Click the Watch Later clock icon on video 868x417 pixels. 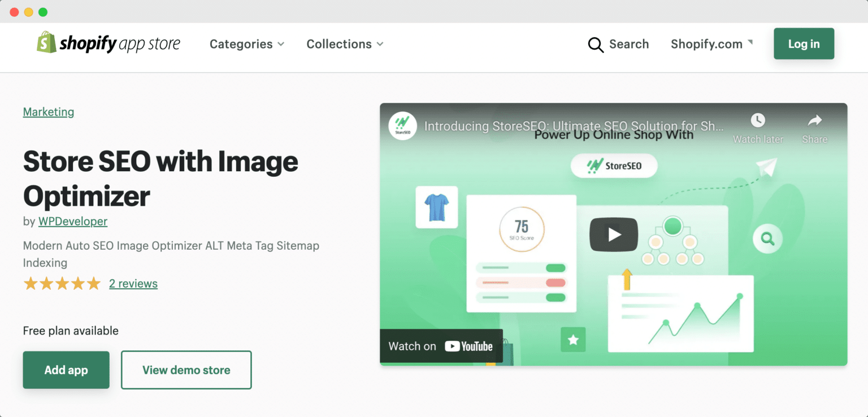click(757, 120)
